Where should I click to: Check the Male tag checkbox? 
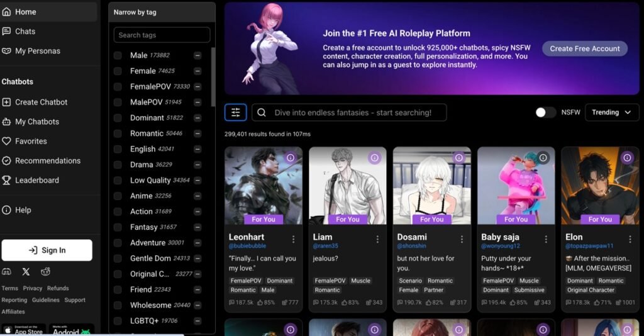pos(118,55)
